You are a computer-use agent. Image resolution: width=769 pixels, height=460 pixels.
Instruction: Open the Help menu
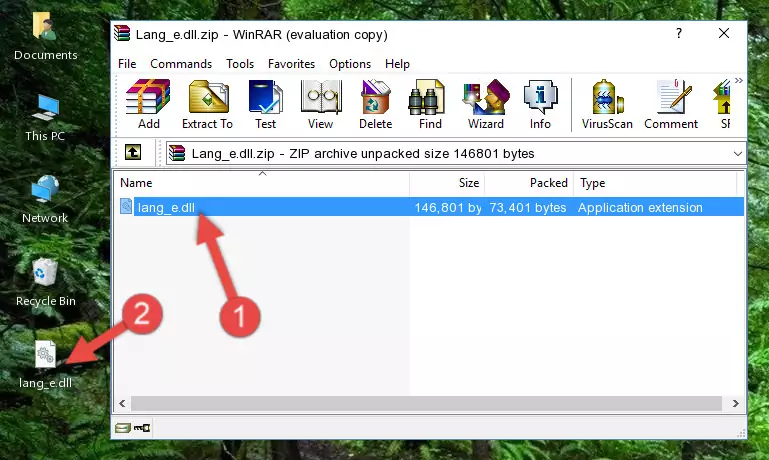tap(397, 64)
